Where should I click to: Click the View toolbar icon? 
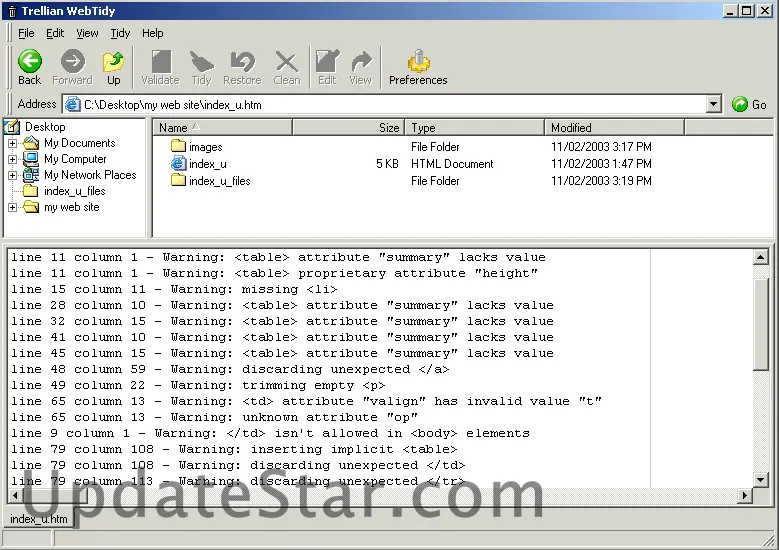361,62
